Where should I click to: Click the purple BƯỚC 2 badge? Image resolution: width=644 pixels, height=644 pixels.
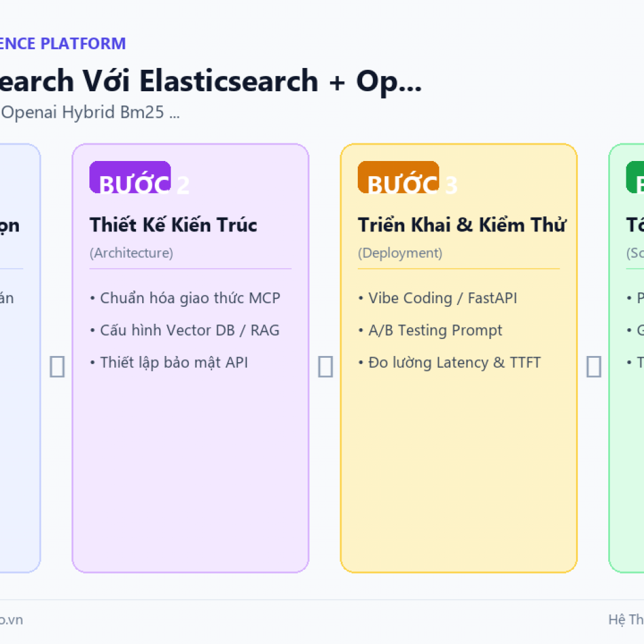coord(130,177)
